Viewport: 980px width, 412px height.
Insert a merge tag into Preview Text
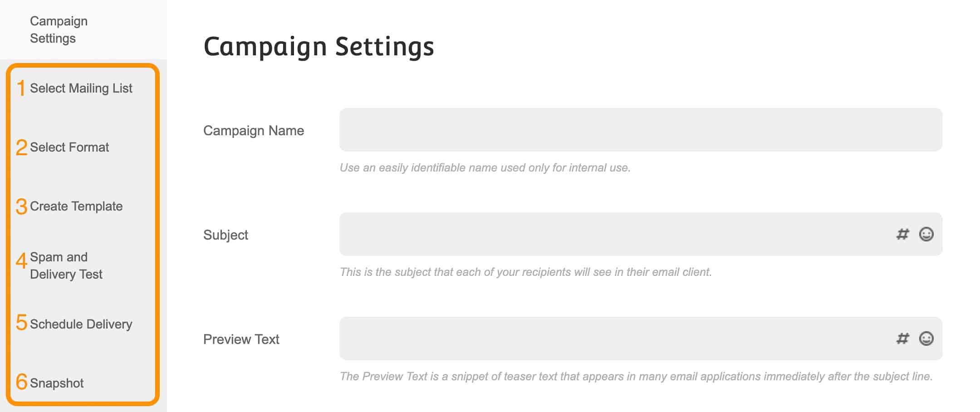[x=902, y=338]
